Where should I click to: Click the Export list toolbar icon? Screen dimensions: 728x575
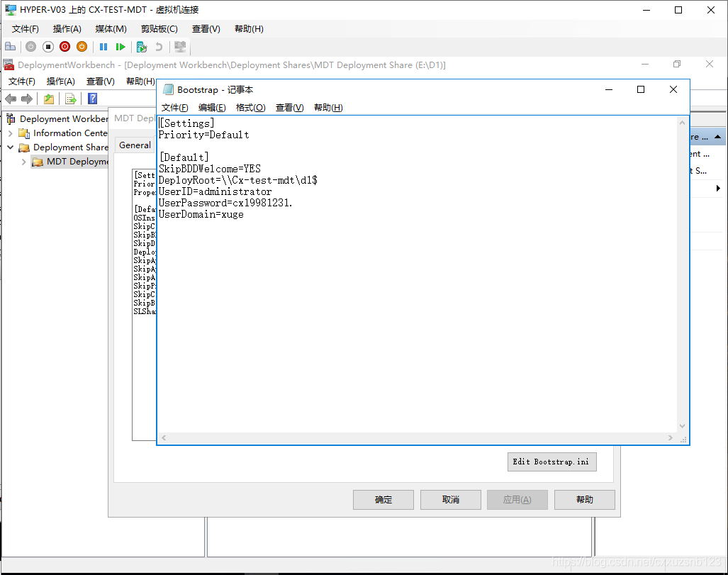point(71,99)
